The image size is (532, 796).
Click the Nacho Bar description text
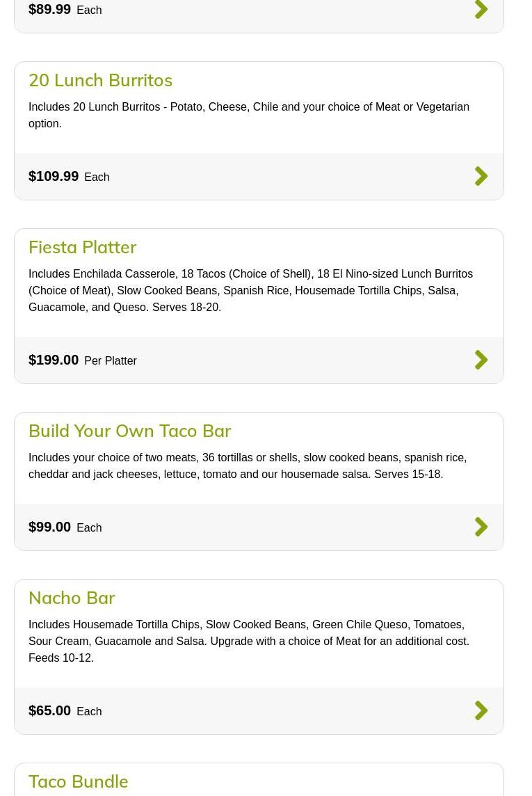point(248,641)
